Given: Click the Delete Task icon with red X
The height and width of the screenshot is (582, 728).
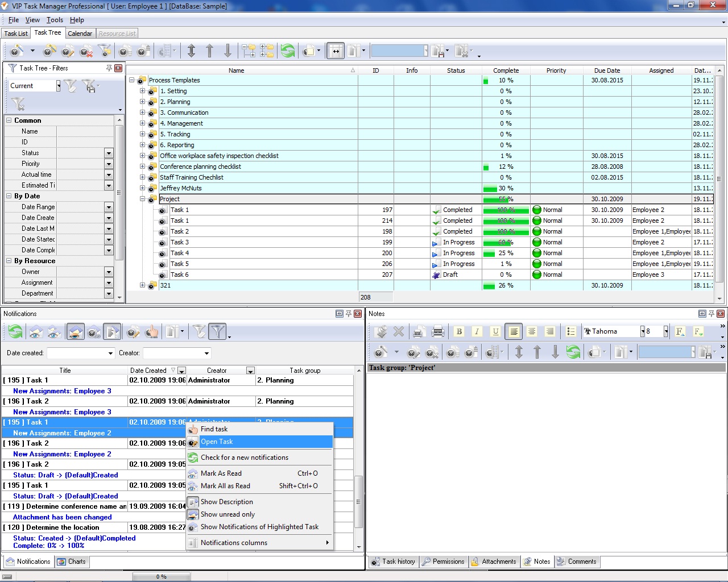Looking at the screenshot, I should [86, 51].
